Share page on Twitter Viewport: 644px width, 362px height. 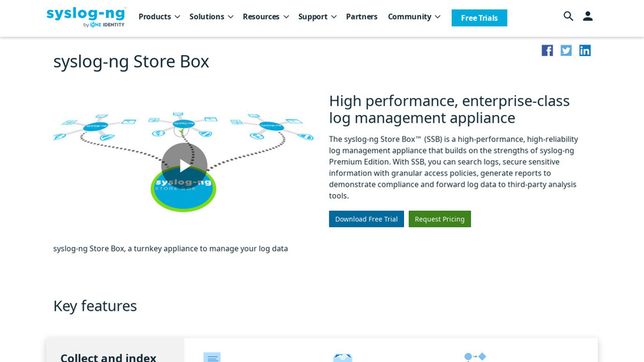566,51
